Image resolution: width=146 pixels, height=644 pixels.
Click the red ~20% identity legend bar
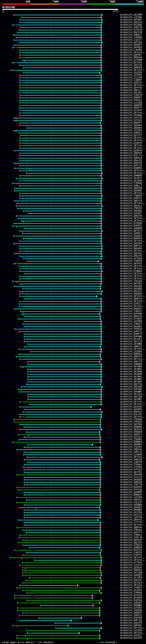click(x=16, y=4)
